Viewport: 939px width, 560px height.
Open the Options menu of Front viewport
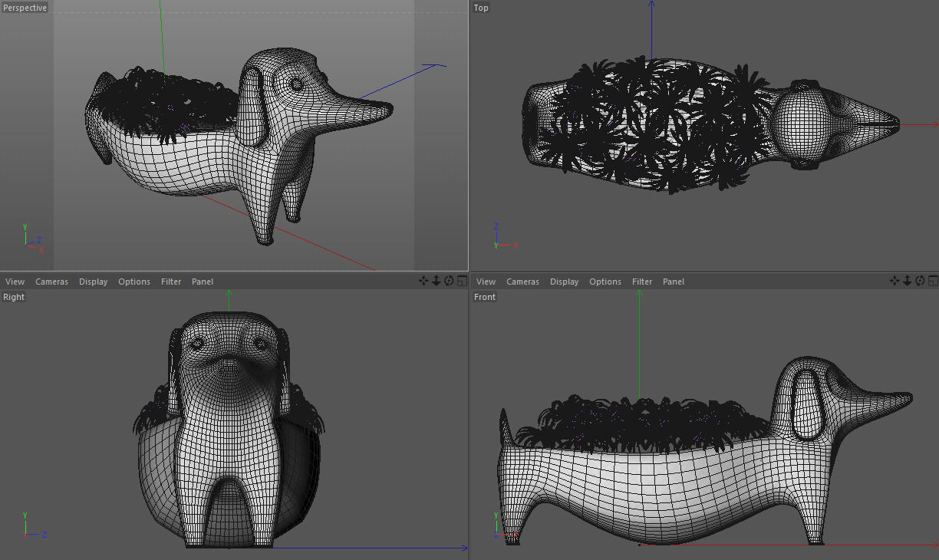[605, 282]
